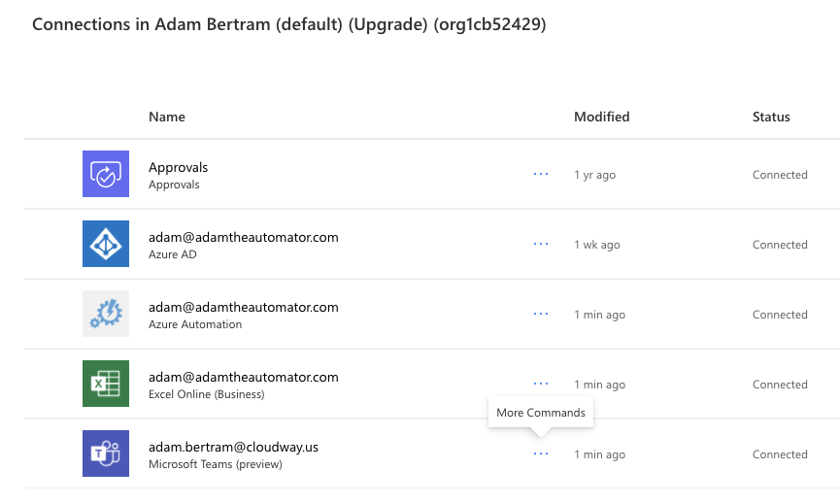Sort connections by Name column header

pos(167,117)
